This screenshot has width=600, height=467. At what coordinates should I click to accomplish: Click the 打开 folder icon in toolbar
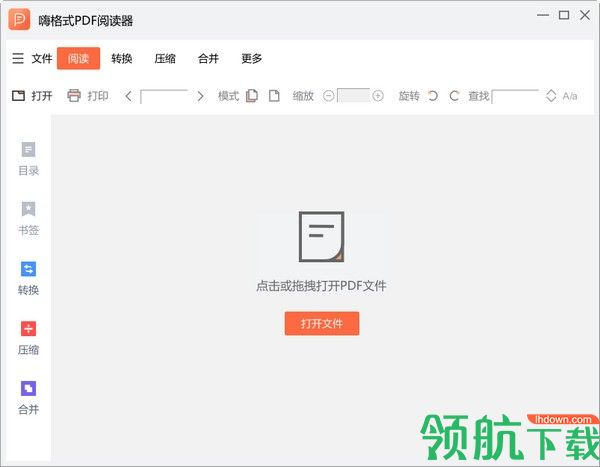18,96
